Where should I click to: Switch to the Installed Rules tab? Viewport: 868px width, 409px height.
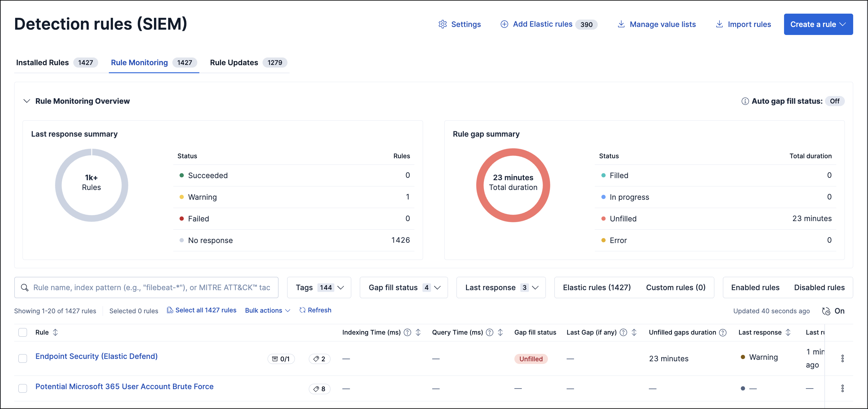[42, 63]
